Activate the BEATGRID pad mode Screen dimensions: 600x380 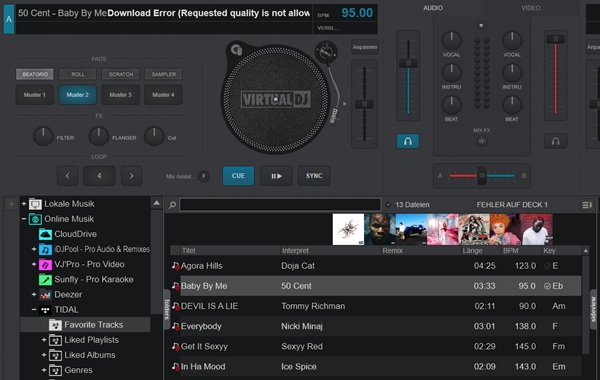35,74
